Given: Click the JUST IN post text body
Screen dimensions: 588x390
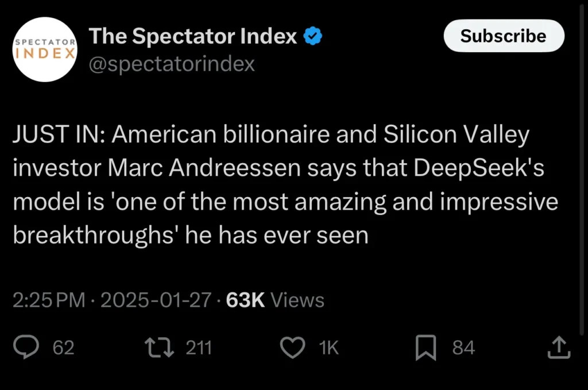Looking at the screenshot, I should pos(285,184).
